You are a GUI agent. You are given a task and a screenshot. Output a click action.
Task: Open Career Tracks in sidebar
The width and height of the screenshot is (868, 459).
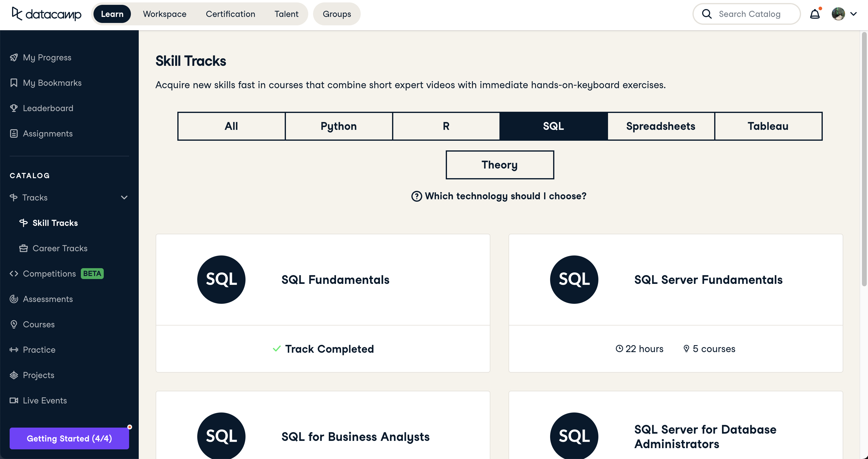60,248
